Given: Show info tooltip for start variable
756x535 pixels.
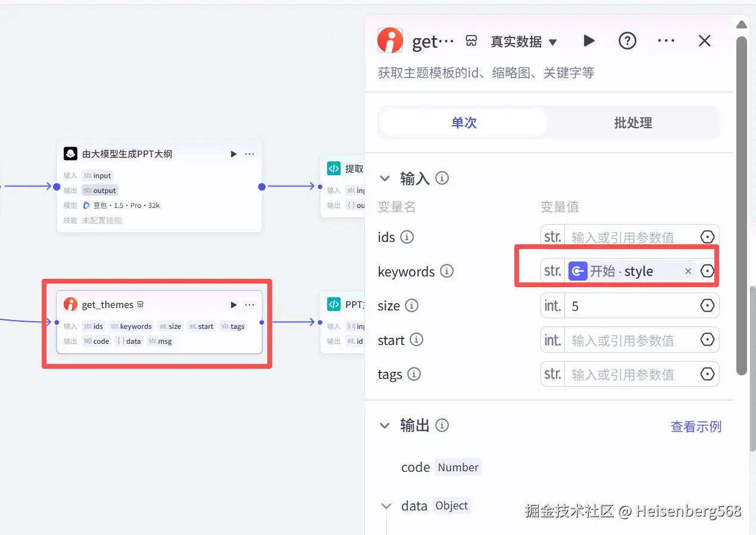Looking at the screenshot, I should [x=417, y=340].
